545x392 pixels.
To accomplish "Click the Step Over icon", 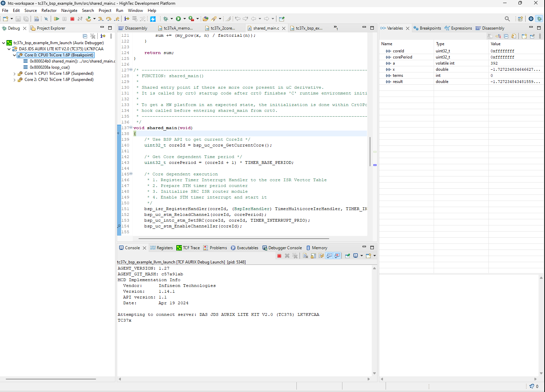I will coord(109,19).
